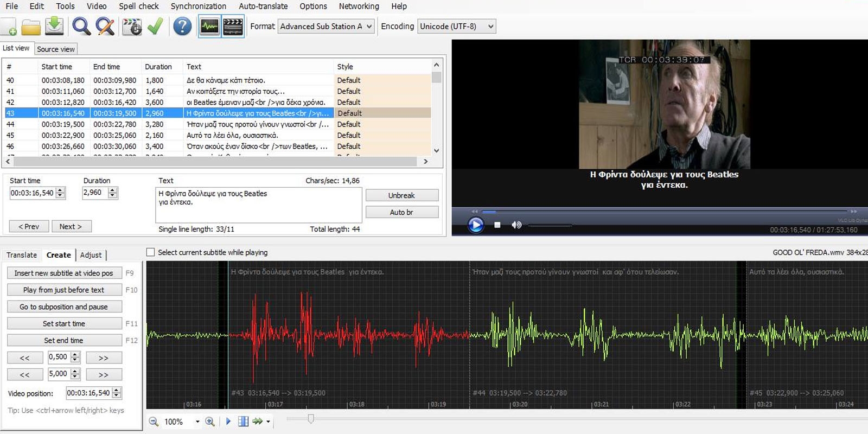Toggle the video player toolbar icon
868x434 pixels.
click(233, 26)
